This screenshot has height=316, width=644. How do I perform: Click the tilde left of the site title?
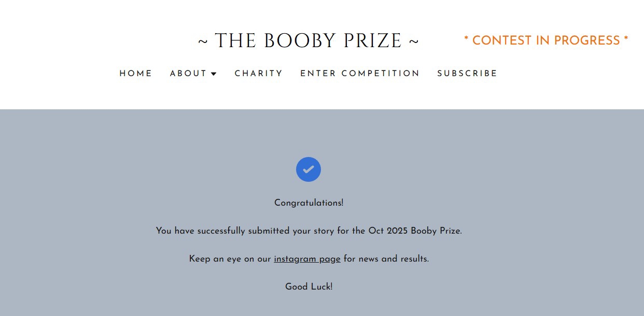[203, 41]
